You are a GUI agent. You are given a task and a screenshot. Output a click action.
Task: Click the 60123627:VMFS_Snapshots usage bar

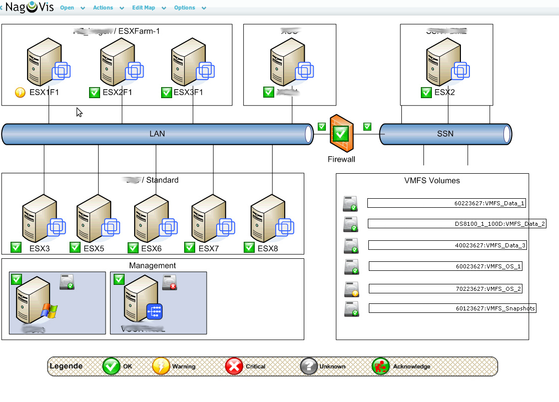click(453, 308)
